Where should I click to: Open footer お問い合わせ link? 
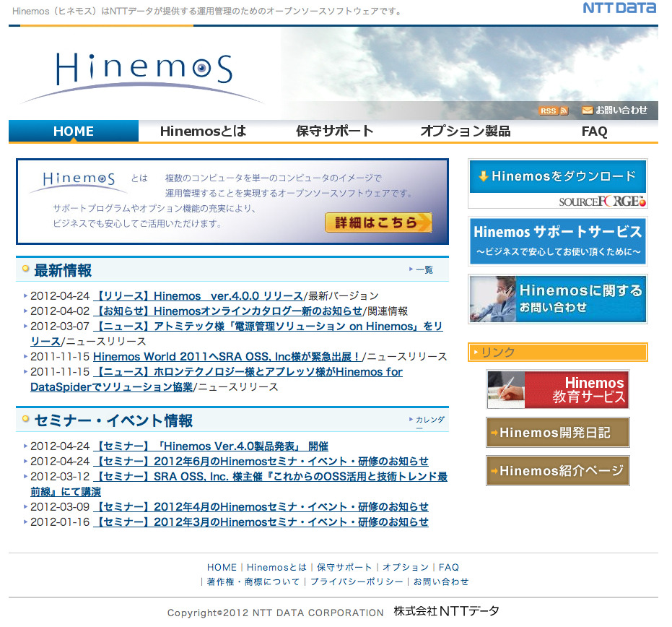click(441, 581)
